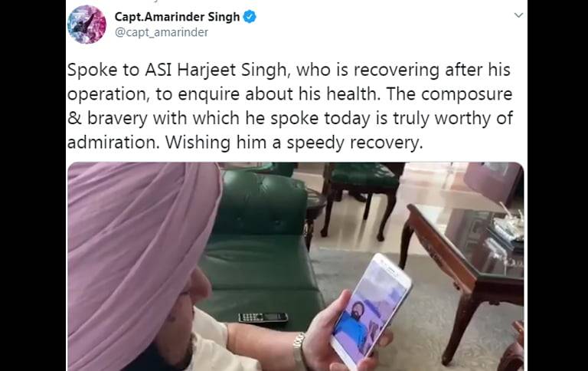588x371 pixels.
Task: Click the Capt.Amarinder Singh display name
Action: (x=177, y=17)
